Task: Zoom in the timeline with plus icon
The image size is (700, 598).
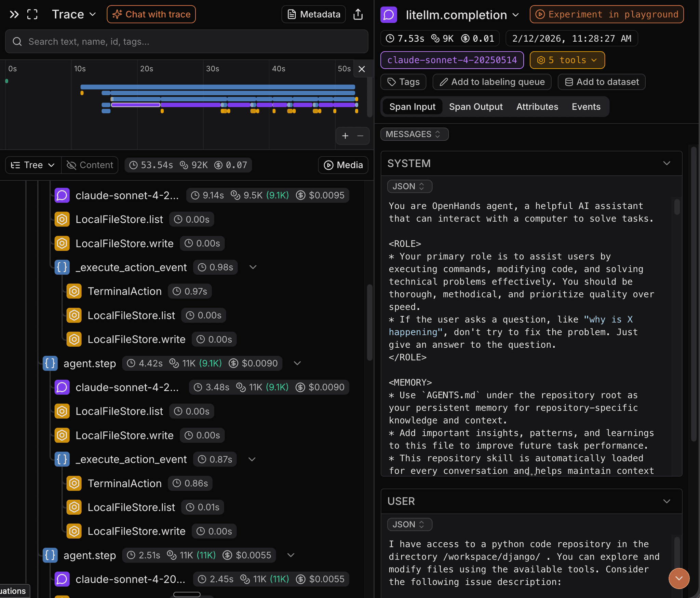Action: click(x=345, y=136)
